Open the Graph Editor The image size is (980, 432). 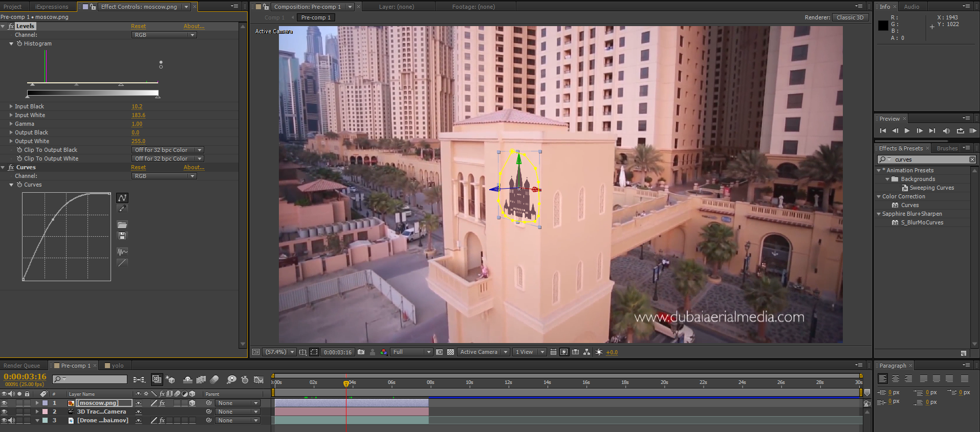[258, 379]
